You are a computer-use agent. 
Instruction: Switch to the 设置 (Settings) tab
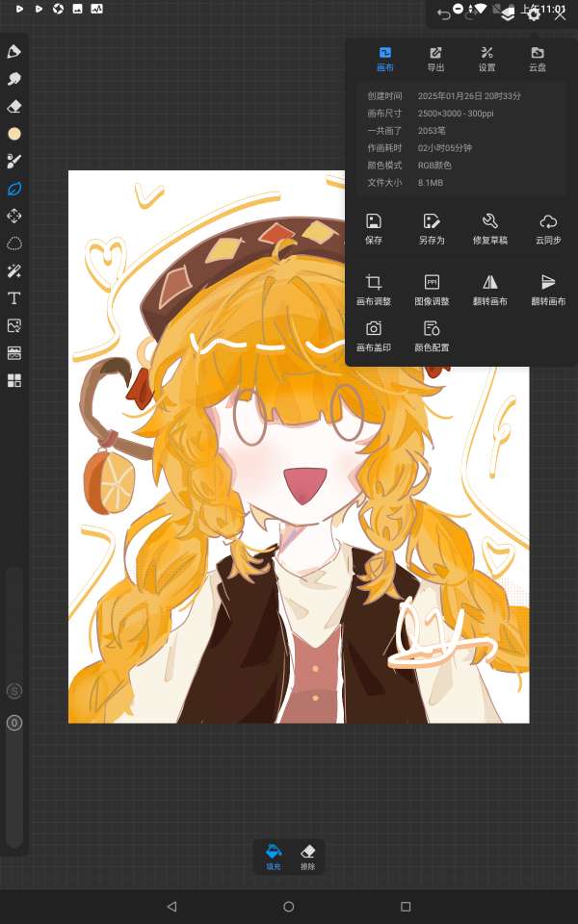[x=486, y=59]
